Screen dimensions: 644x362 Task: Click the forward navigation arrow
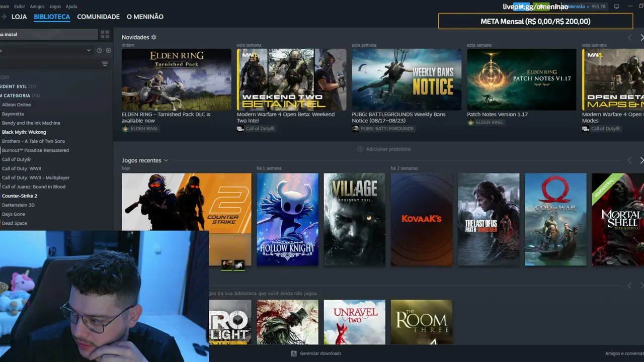point(4,17)
